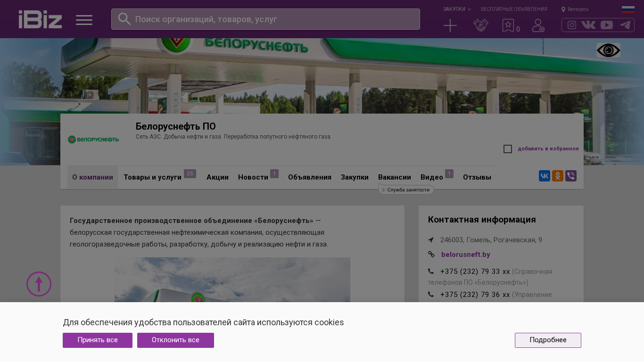
Task: Toggle accessibility view with eye icon
Action: [608, 50]
